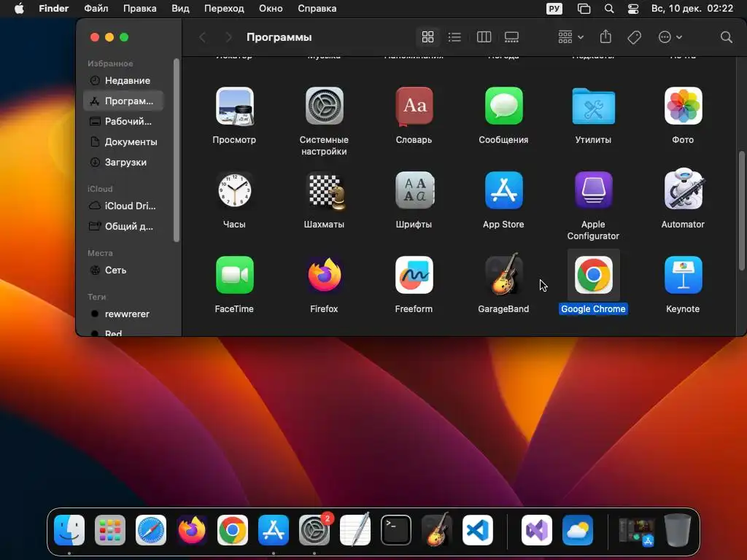Select Firefox icon in the Finder window
This screenshot has width=747, height=560.
tap(324, 275)
